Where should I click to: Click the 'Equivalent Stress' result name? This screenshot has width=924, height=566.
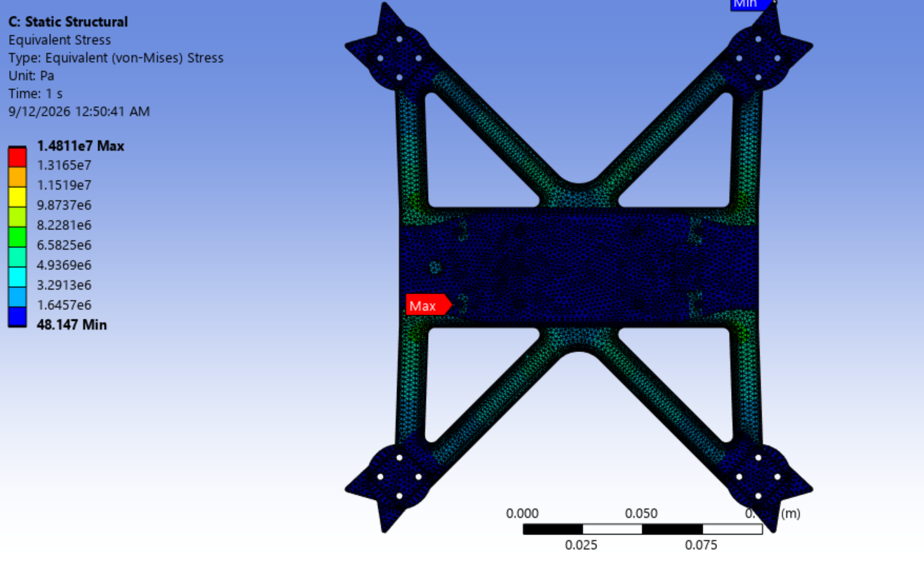coord(60,40)
